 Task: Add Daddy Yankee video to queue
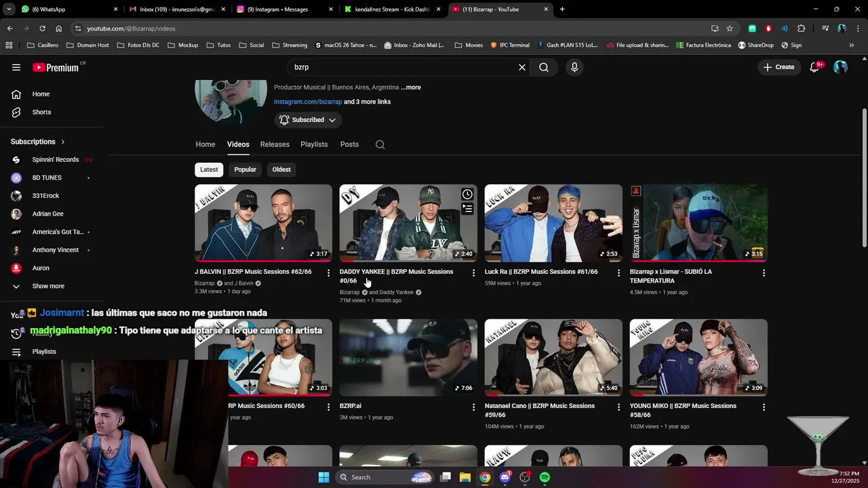click(x=467, y=209)
